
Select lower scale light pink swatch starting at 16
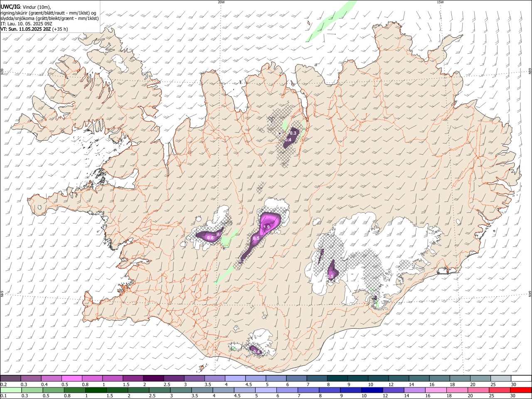[436, 390]
